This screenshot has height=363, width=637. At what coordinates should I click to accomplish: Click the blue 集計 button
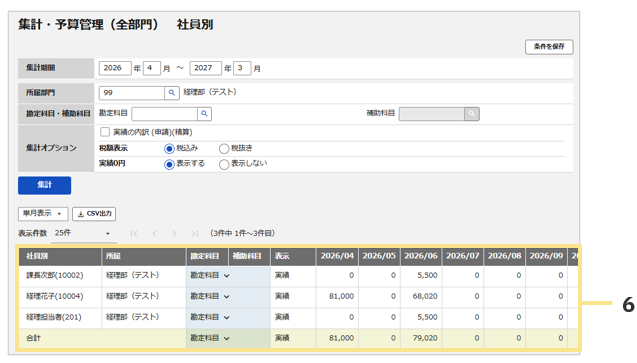(x=44, y=185)
